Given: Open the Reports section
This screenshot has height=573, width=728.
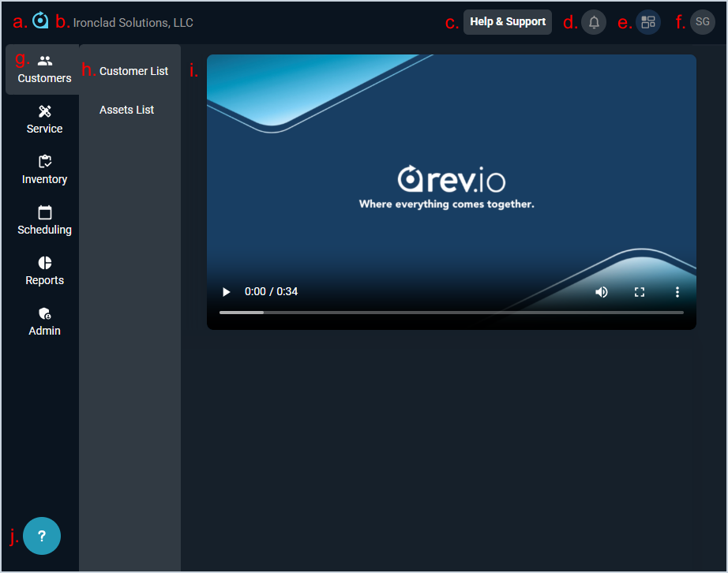Looking at the screenshot, I should pos(44,272).
